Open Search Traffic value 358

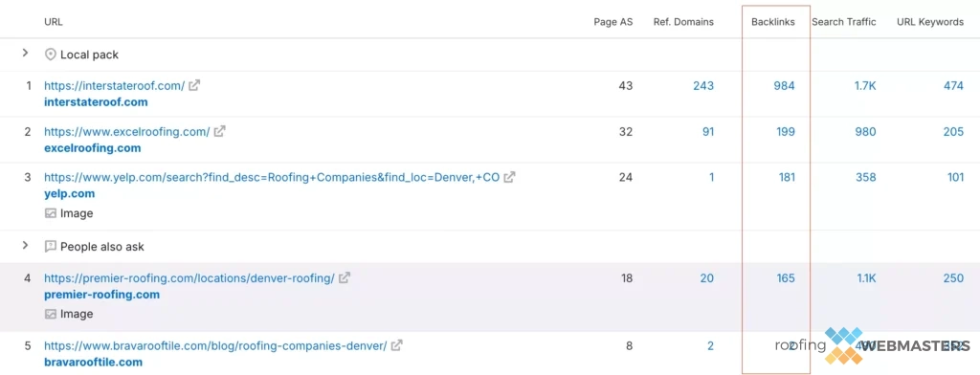point(865,178)
